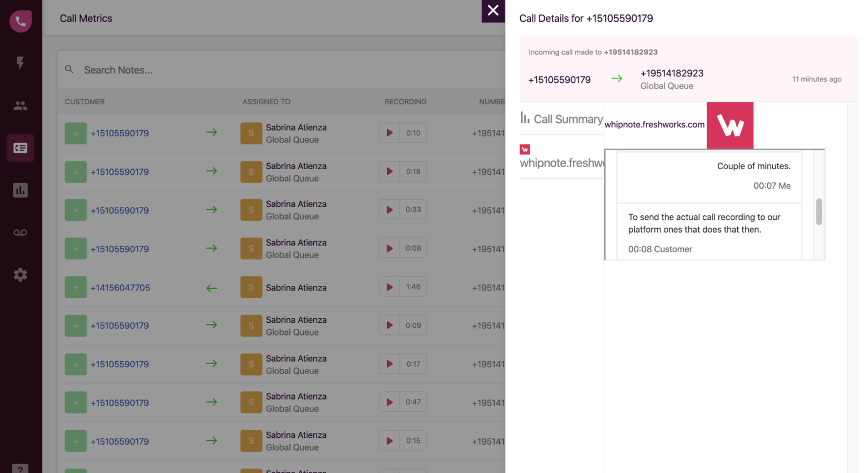Click the Help question mark icon
The width and height of the screenshot is (868, 473).
[21, 469]
